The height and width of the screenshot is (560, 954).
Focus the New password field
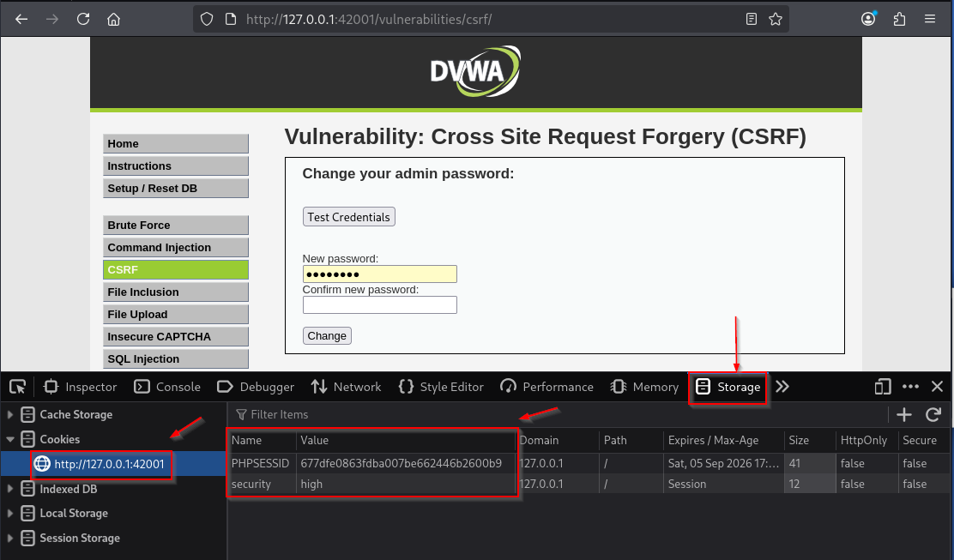click(380, 274)
